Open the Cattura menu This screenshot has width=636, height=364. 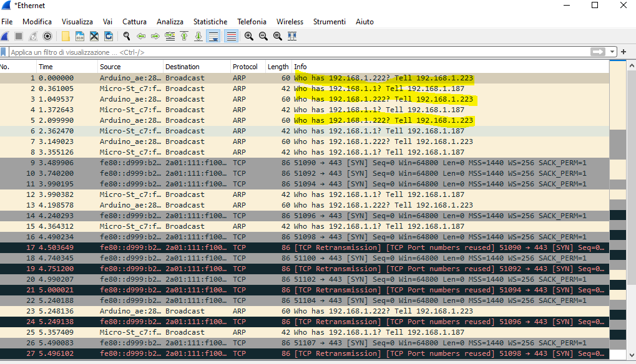(135, 22)
